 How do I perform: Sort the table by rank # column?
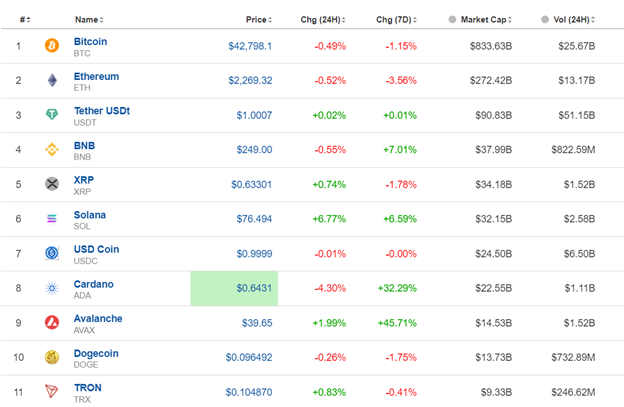pyautogui.click(x=25, y=19)
